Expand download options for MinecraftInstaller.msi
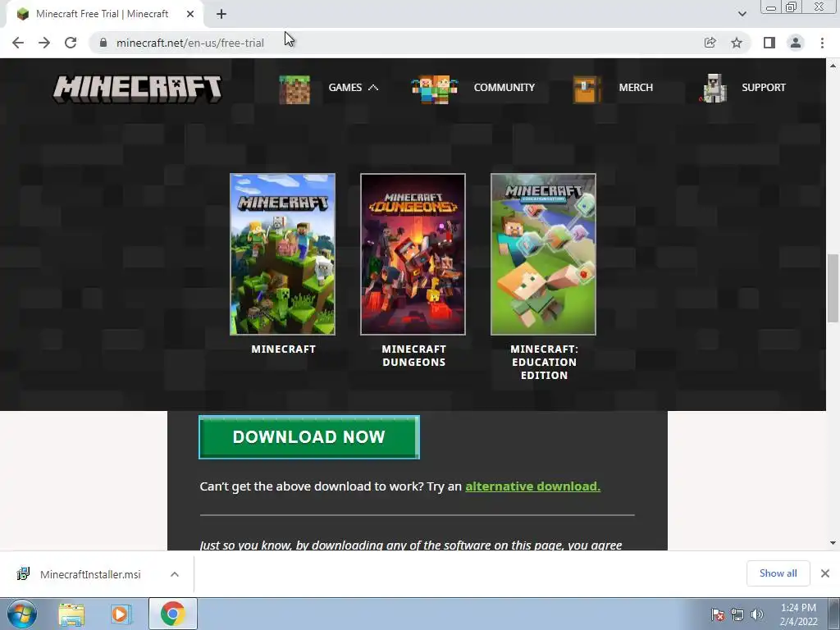The image size is (840, 630). [175, 574]
